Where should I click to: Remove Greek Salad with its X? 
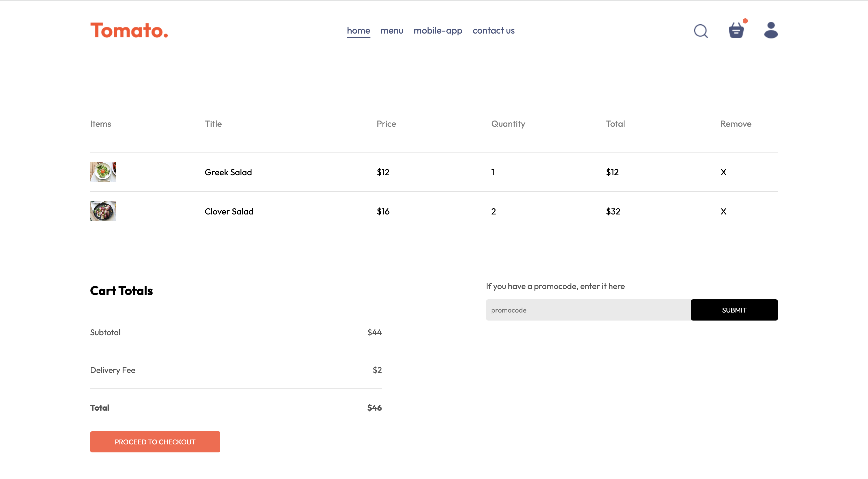click(x=723, y=172)
